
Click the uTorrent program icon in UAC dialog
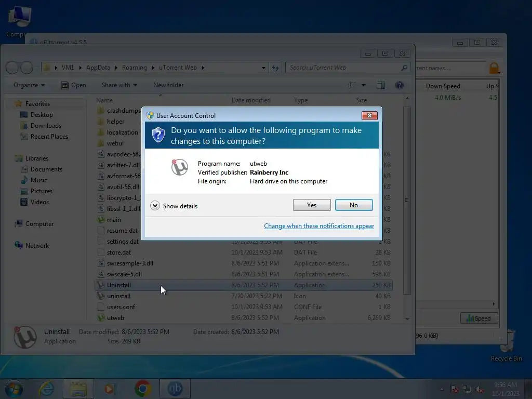tap(179, 167)
